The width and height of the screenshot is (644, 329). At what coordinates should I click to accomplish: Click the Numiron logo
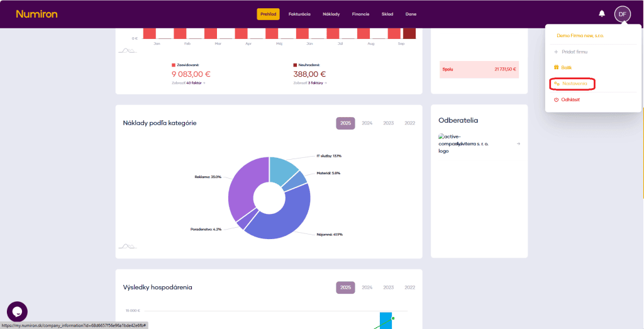point(36,14)
